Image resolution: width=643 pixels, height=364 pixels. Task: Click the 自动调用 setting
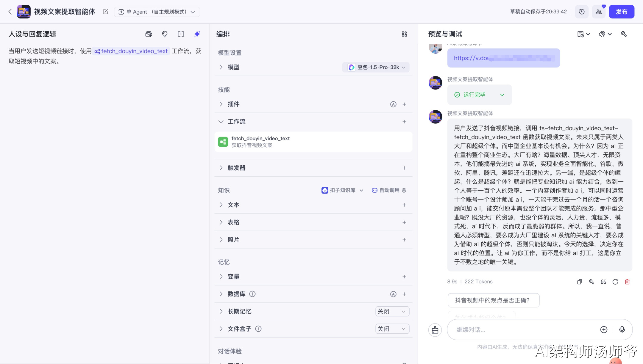point(389,190)
